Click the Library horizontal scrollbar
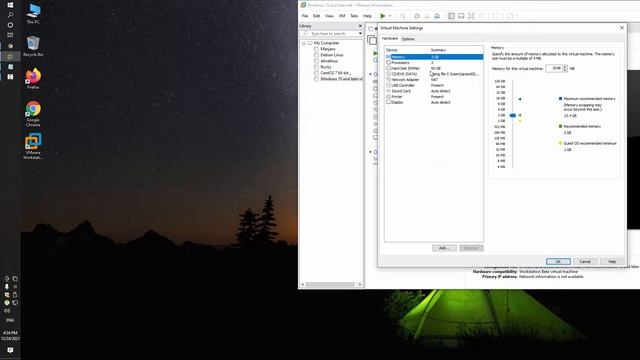 point(331,284)
